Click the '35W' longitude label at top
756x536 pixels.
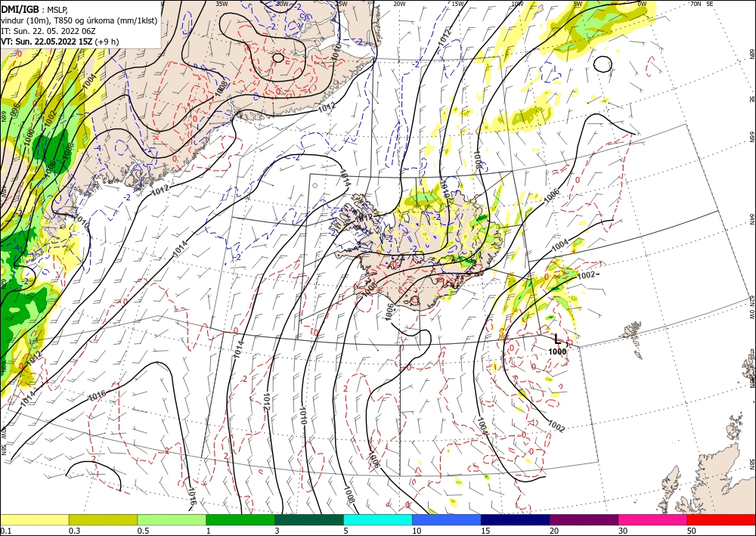[x=222, y=4]
